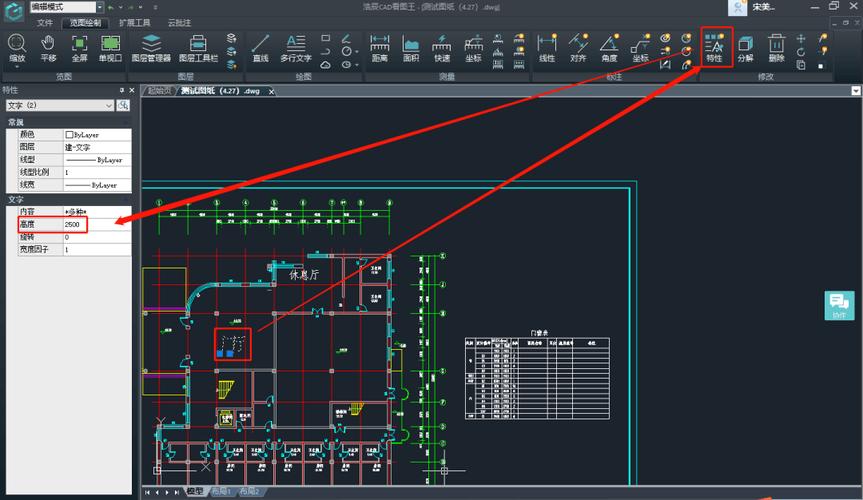Open the 图层管理器 layer manager
This screenshot has height=500, width=863.
(x=151, y=48)
